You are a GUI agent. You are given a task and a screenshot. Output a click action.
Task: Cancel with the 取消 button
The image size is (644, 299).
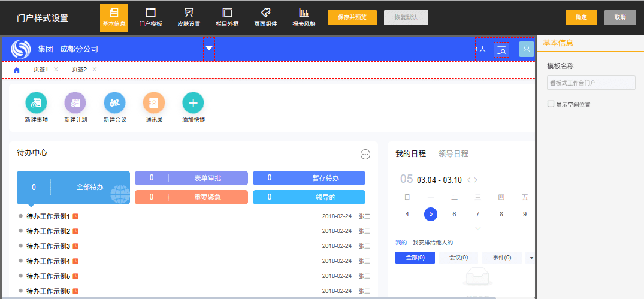point(620,17)
